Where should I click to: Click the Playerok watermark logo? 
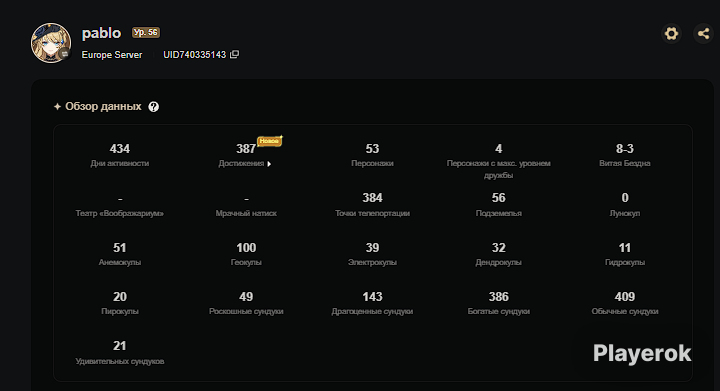[642, 353]
